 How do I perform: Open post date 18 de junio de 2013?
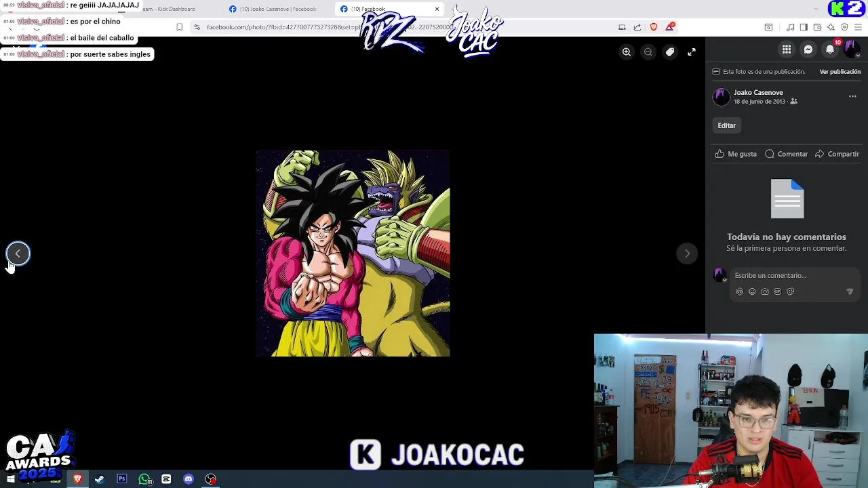[759, 102]
